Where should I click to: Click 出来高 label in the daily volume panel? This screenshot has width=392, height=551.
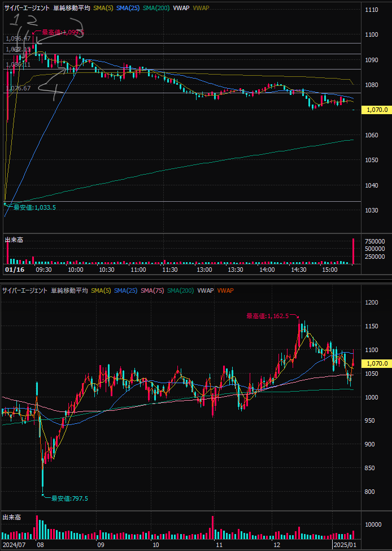click(12, 517)
